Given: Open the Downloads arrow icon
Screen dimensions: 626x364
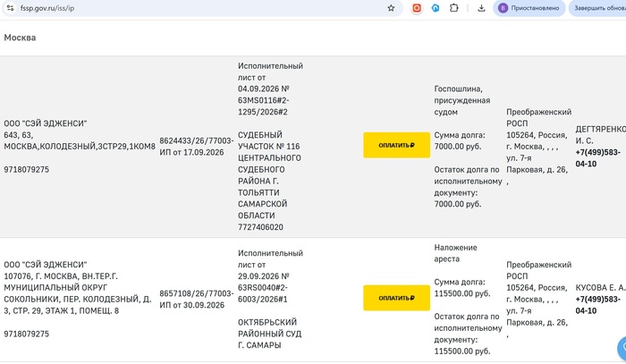Looking at the screenshot, I should [x=481, y=8].
